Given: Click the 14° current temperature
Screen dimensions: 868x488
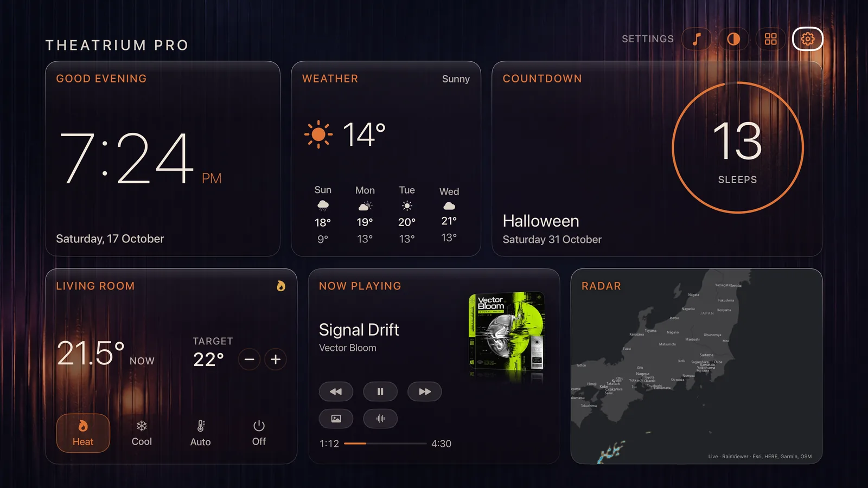Looking at the screenshot, I should [364, 134].
